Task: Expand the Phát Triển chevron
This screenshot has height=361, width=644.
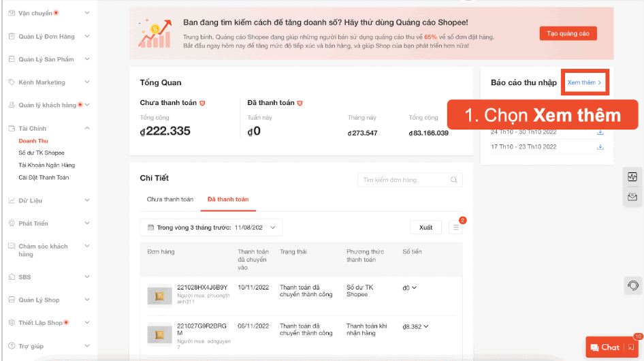Action: pyautogui.click(x=87, y=223)
